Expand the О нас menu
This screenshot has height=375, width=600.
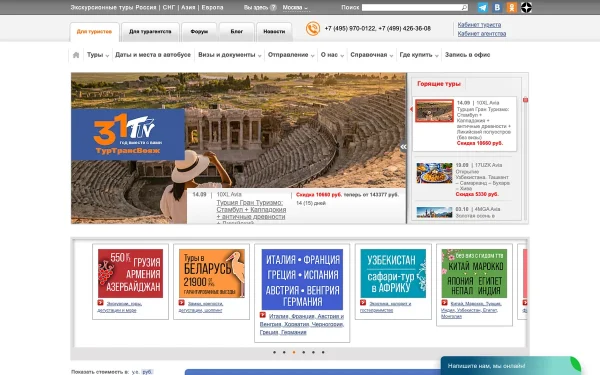click(332, 55)
